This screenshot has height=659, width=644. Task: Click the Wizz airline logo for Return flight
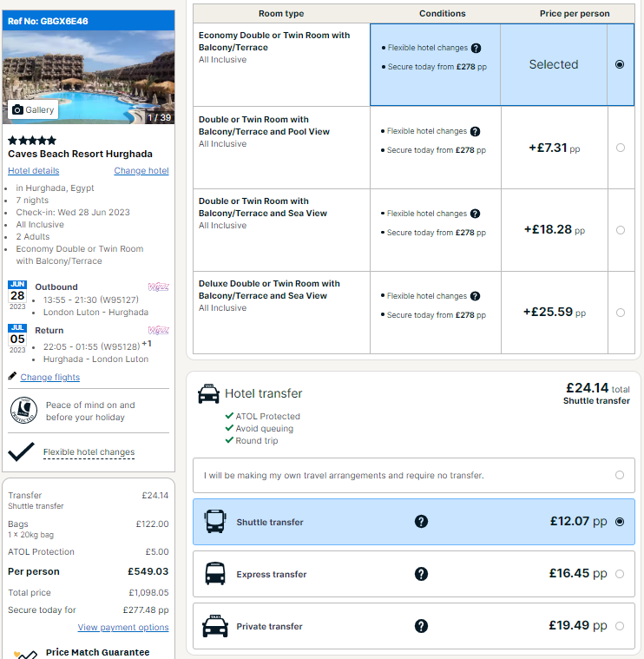(158, 330)
